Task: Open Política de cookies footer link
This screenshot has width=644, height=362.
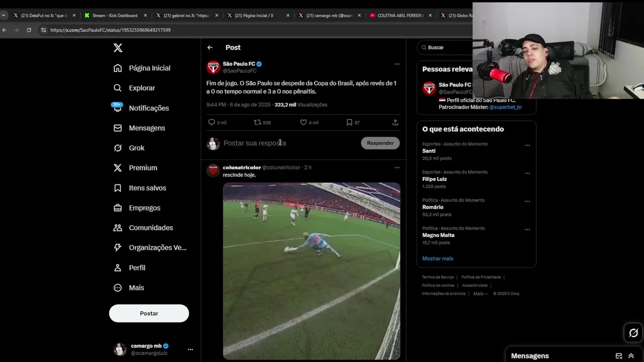Action: click(x=438, y=285)
